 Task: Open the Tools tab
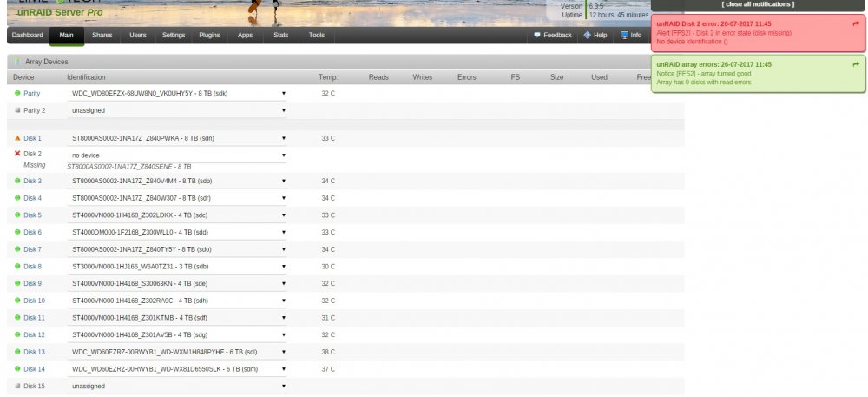[x=317, y=35]
